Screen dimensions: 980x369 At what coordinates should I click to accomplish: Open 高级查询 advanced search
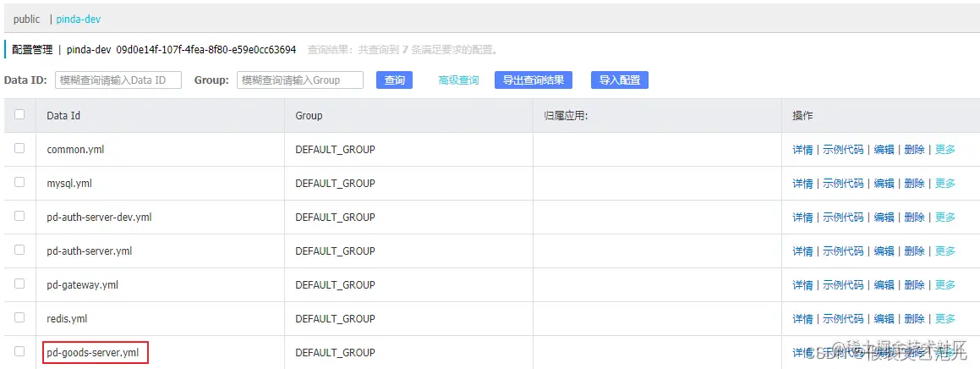pos(459,80)
